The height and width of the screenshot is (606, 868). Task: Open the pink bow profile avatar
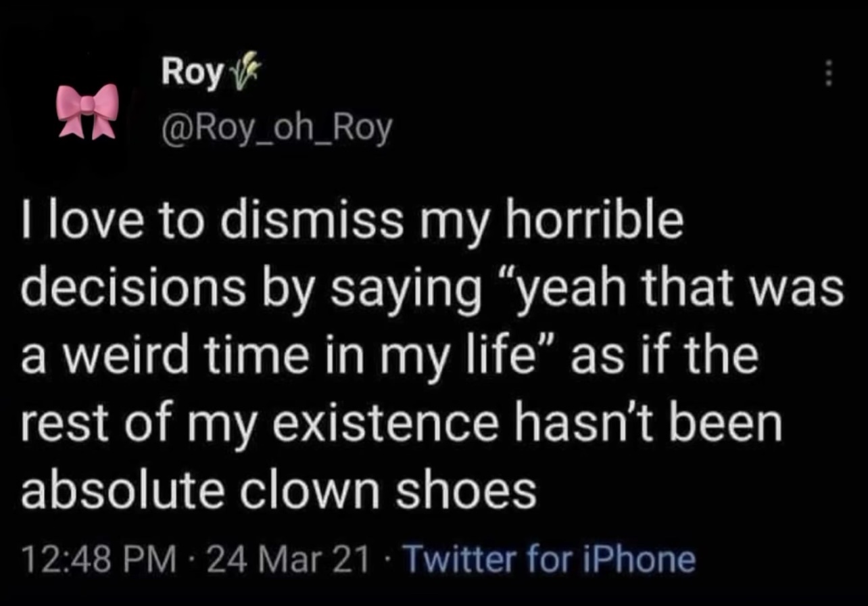click(x=87, y=112)
